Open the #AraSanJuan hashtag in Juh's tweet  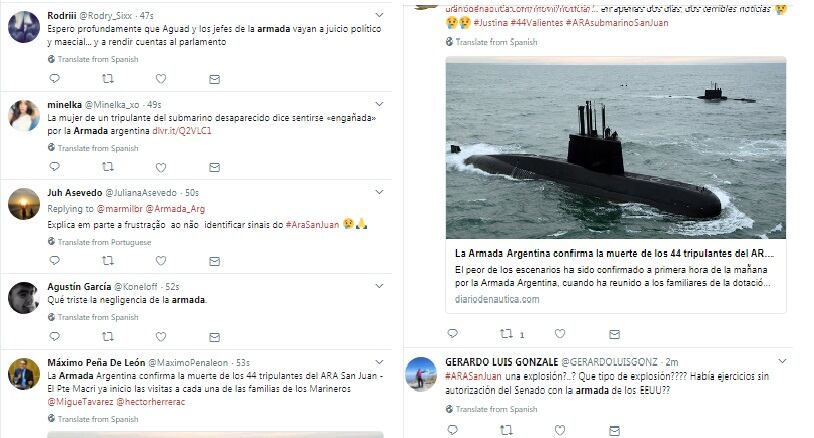(x=313, y=225)
